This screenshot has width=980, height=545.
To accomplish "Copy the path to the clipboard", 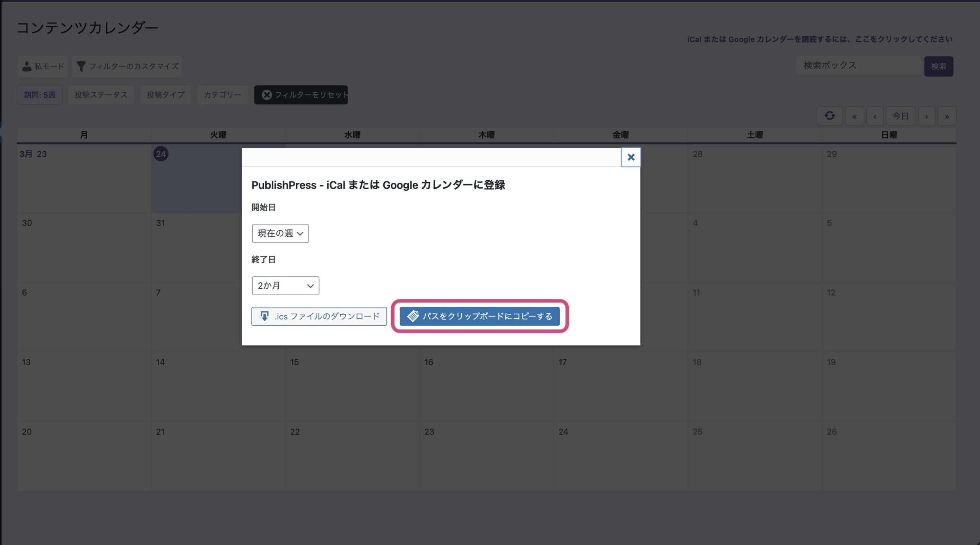I will click(479, 316).
